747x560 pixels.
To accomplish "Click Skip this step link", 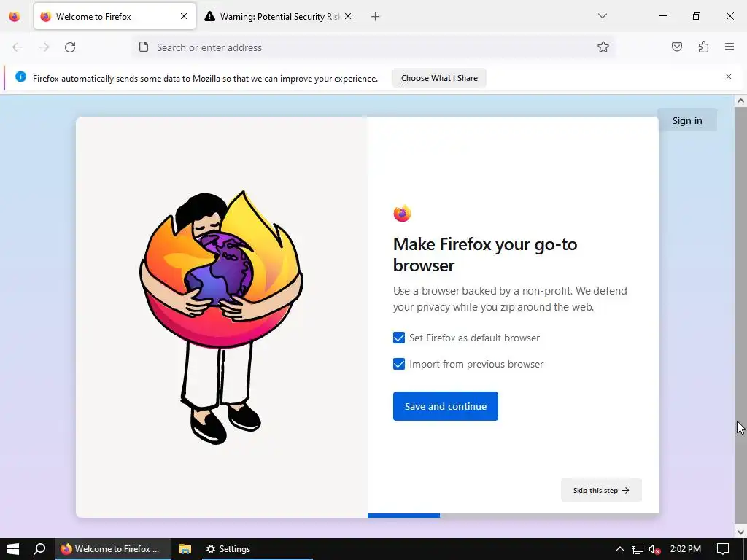I will click(601, 490).
